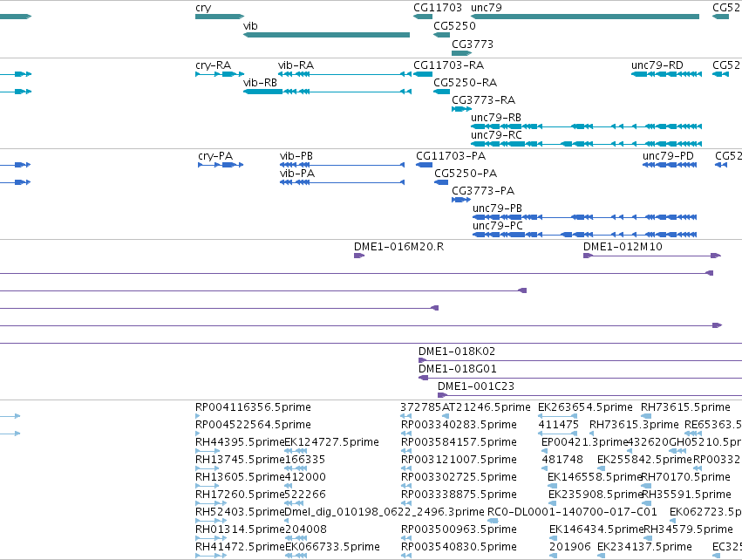The width and height of the screenshot is (742, 560).
Task: Select the unc79-PD protein label
Action: click(x=668, y=156)
